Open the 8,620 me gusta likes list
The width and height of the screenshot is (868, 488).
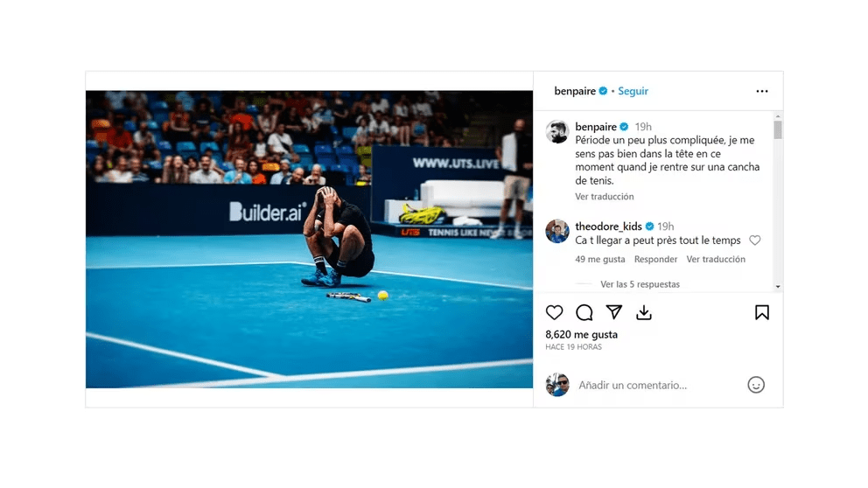pos(581,334)
